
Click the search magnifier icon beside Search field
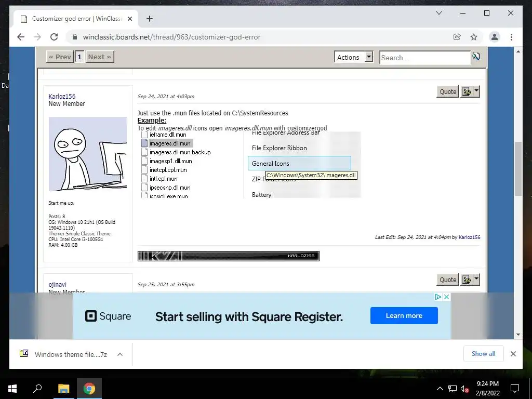[x=476, y=56]
